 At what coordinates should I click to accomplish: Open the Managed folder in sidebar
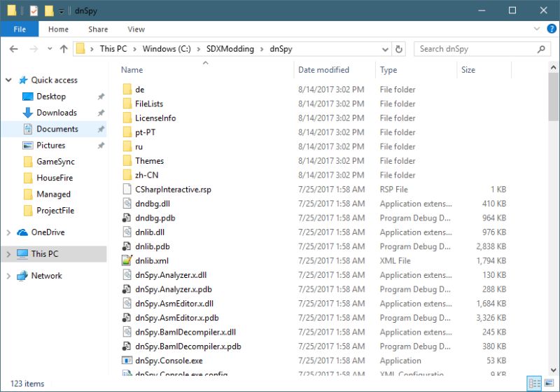(x=53, y=194)
